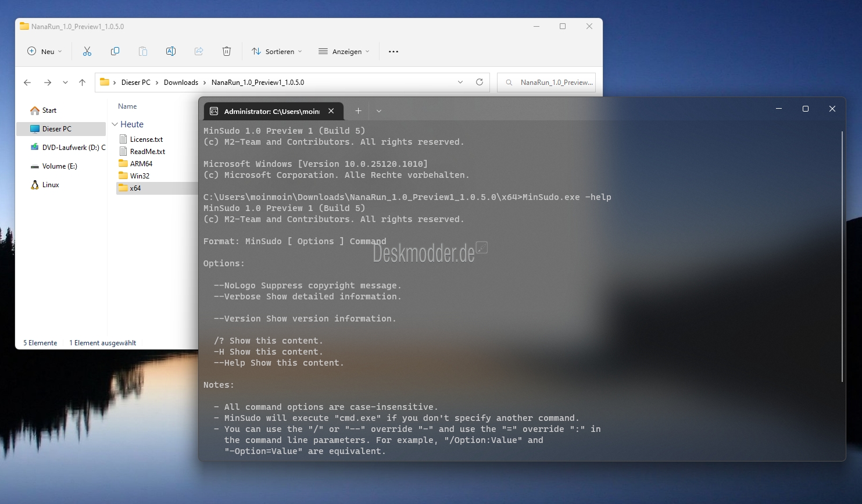Go forward with the Explorer forward arrow

[x=48, y=83]
